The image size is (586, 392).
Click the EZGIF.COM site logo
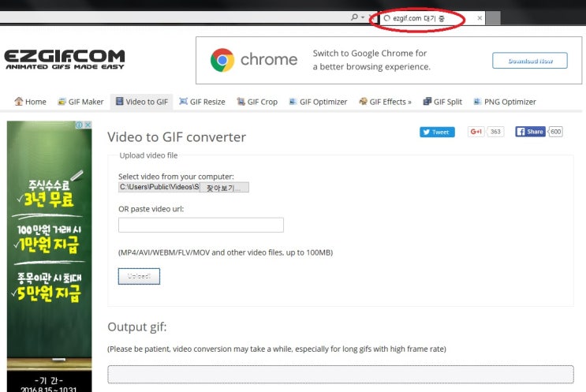[x=65, y=59]
